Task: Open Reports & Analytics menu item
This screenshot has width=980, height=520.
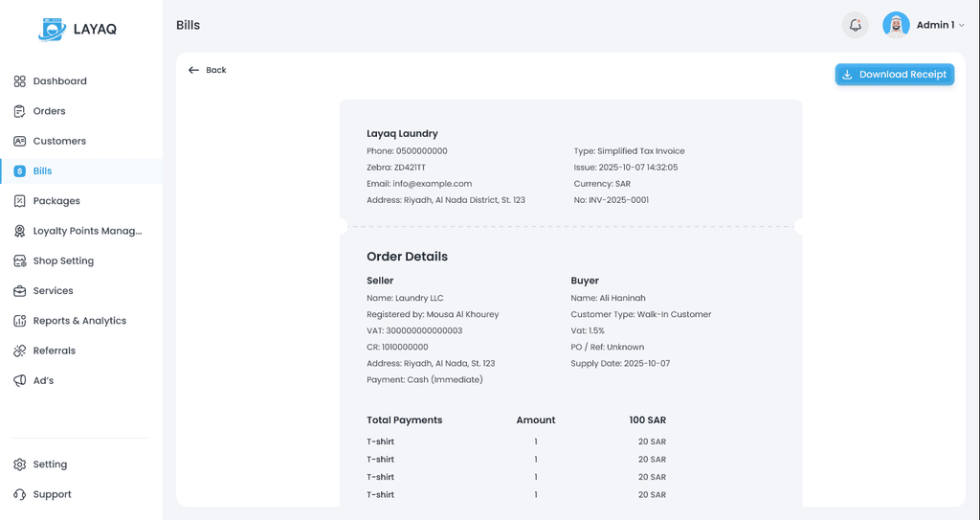Action: (x=79, y=321)
